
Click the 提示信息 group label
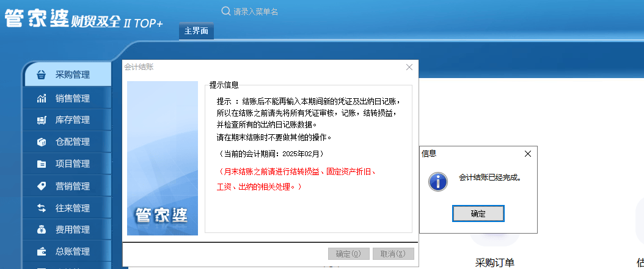[224, 85]
